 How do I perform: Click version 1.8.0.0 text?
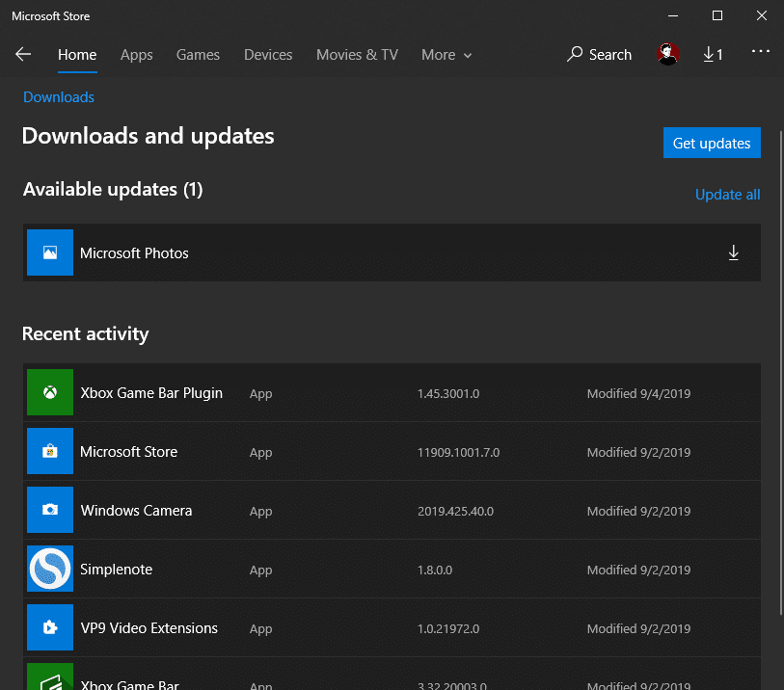[x=435, y=571]
